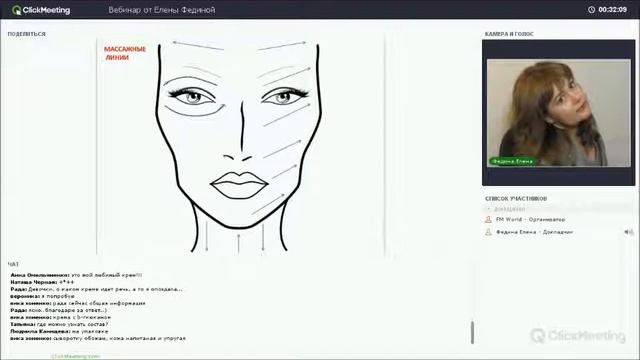The width and height of the screenshot is (640, 360).
Task: Click the message 'рада сейчас общая информация'
Action: (x=78, y=303)
